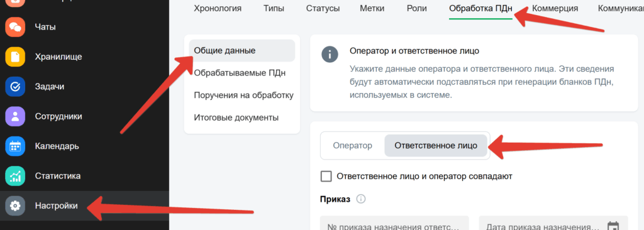
Task: Open the Tasks checkmark icon
Action: [x=15, y=87]
